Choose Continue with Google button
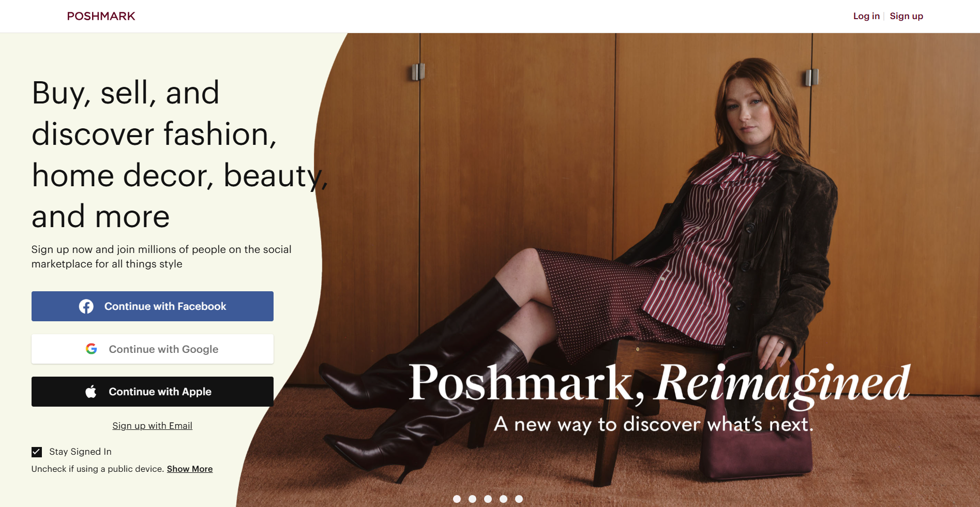This screenshot has width=980, height=507. coord(153,349)
